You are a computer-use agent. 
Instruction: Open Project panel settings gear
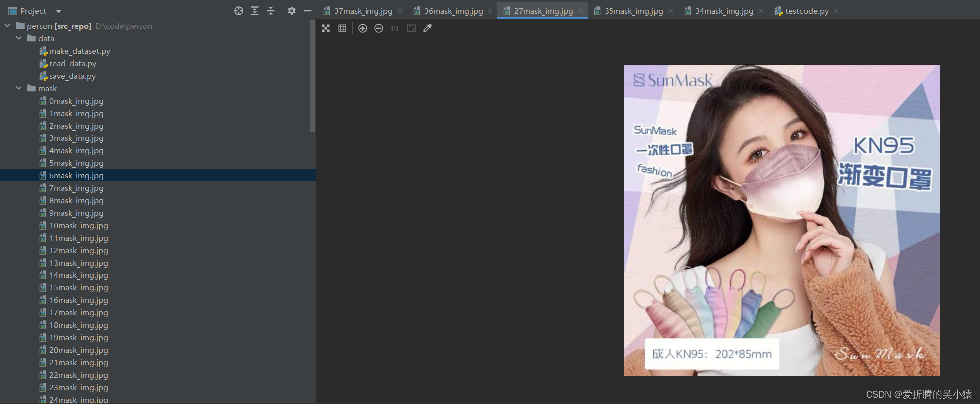point(292,11)
